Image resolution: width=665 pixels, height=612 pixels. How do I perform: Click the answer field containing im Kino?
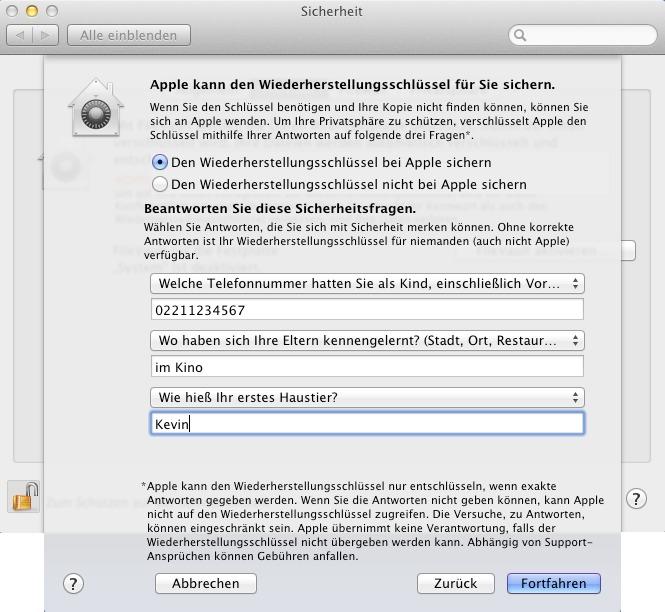tap(367, 366)
